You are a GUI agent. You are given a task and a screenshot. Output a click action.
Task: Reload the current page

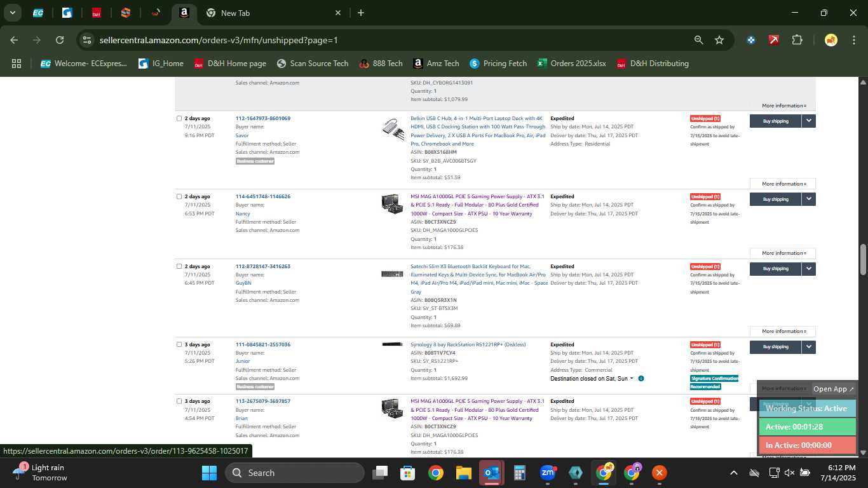60,40
